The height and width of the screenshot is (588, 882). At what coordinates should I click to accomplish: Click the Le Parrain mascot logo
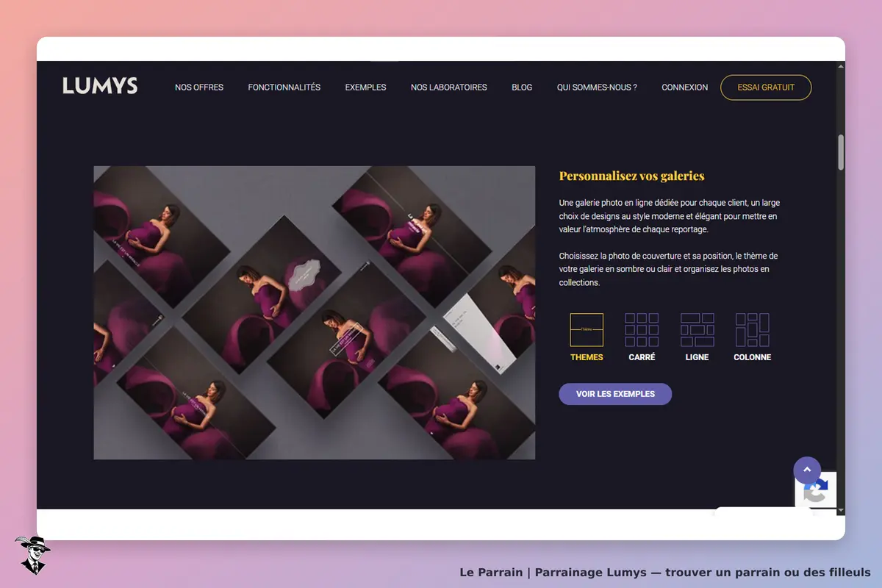click(x=32, y=555)
